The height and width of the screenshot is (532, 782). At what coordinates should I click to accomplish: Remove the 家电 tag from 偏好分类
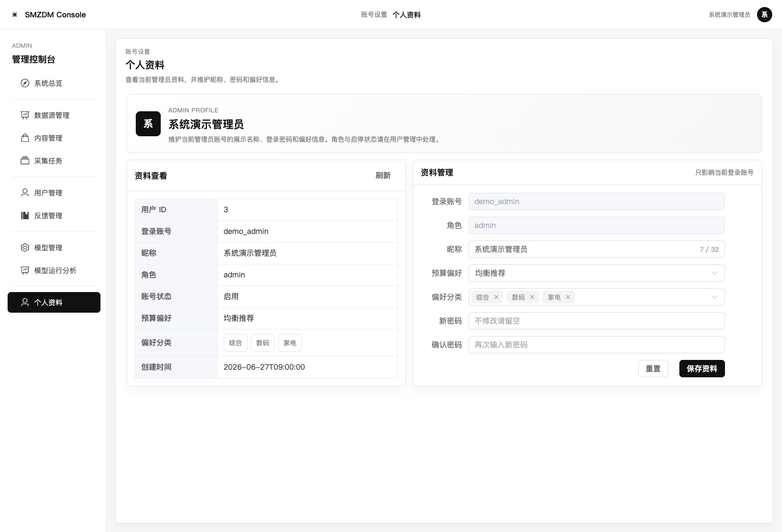tap(568, 297)
